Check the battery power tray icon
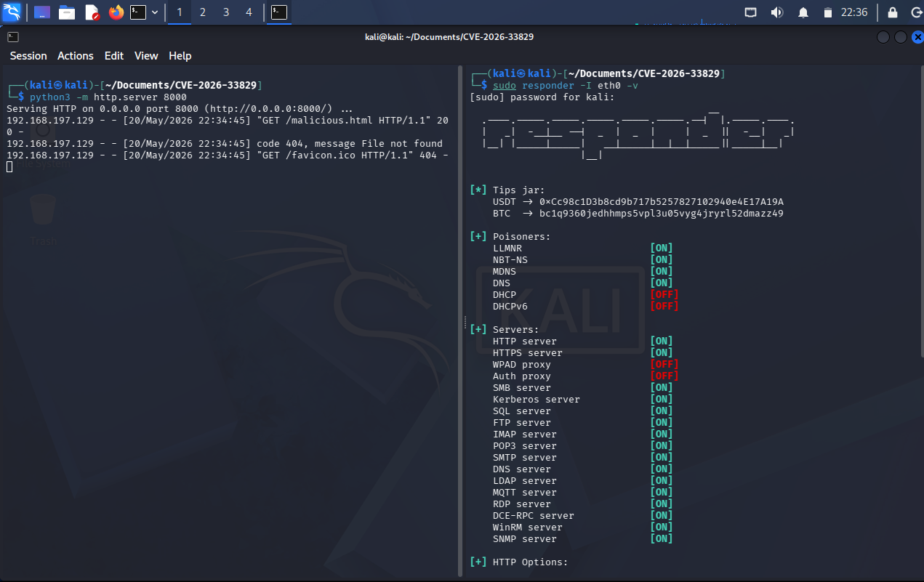 click(x=827, y=12)
